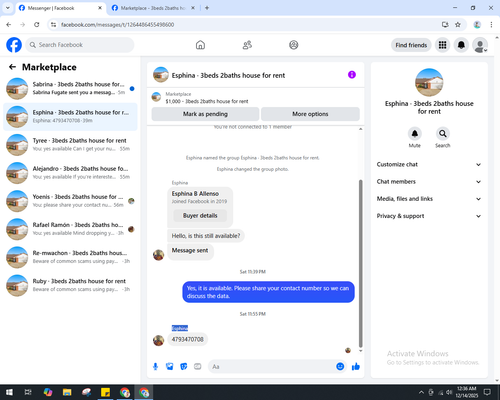The image size is (500, 400).
Task: Select the Esphina conversation row
Action: coord(70,117)
